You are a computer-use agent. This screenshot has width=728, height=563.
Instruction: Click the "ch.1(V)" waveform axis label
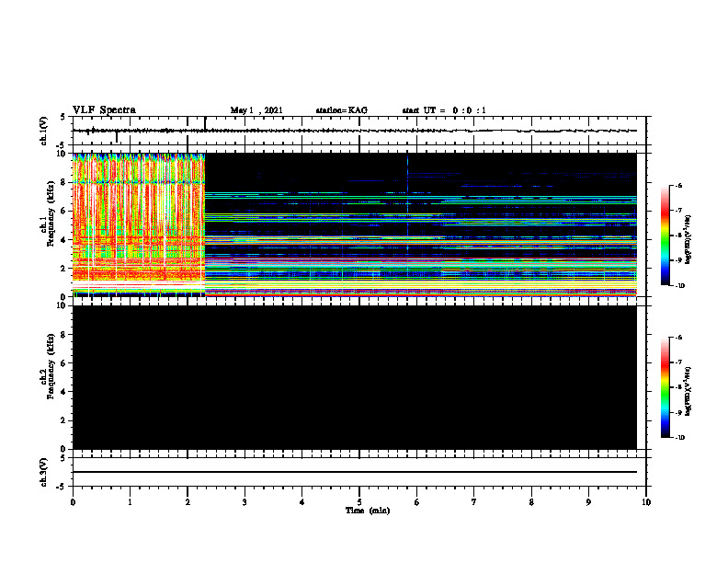(43, 131)
